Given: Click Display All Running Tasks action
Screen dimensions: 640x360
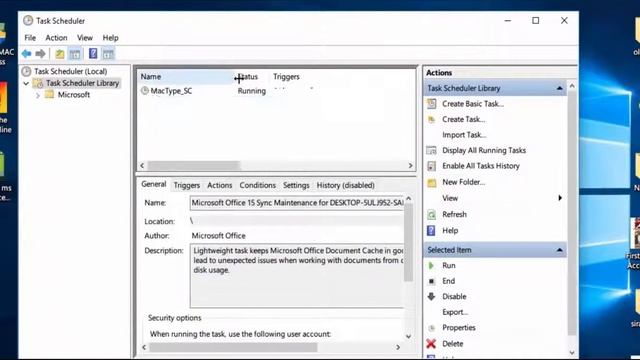Looking at the screenshot, I should [484, 150].
